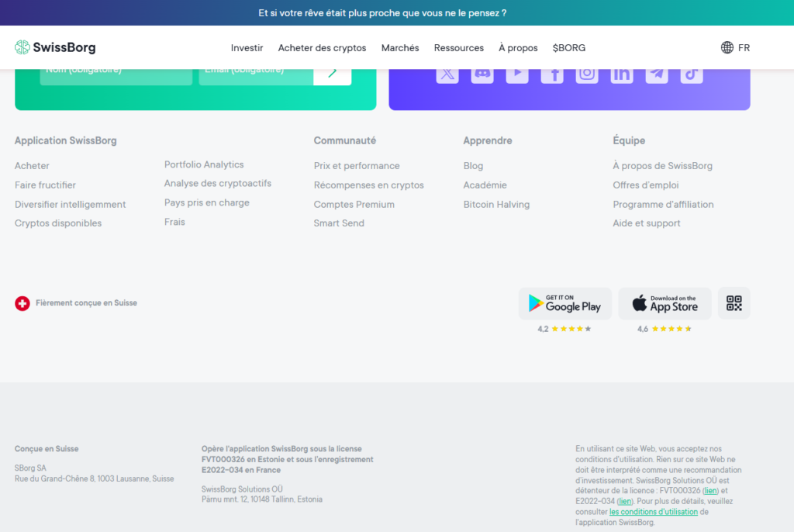
Task: Open the Prix et performance link
Action: (x=357, y=166)
